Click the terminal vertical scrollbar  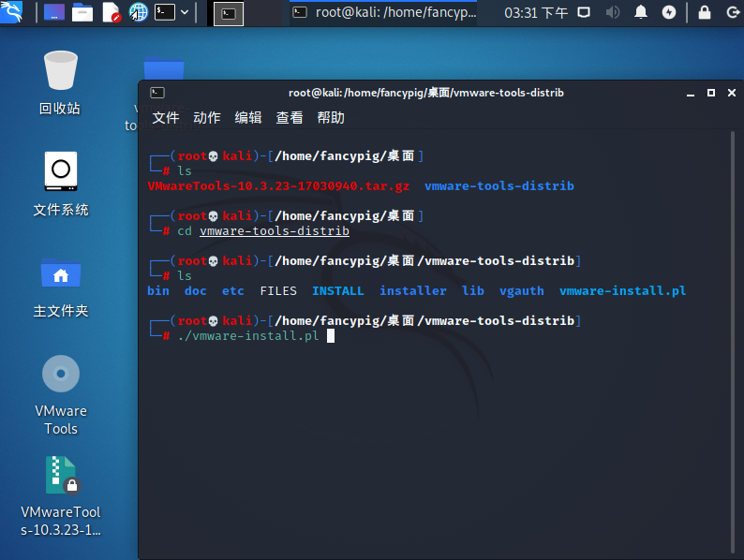tap(733, 343)
